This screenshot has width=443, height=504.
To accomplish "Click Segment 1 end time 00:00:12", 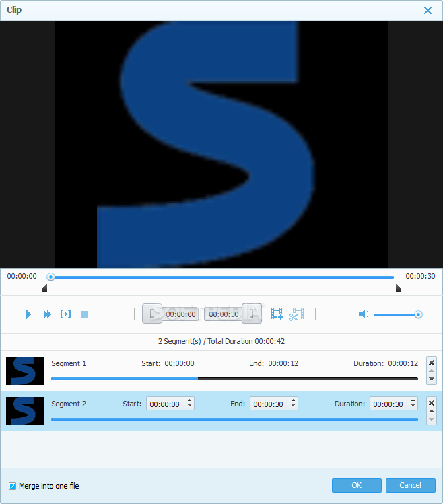I will pos(283,363).
